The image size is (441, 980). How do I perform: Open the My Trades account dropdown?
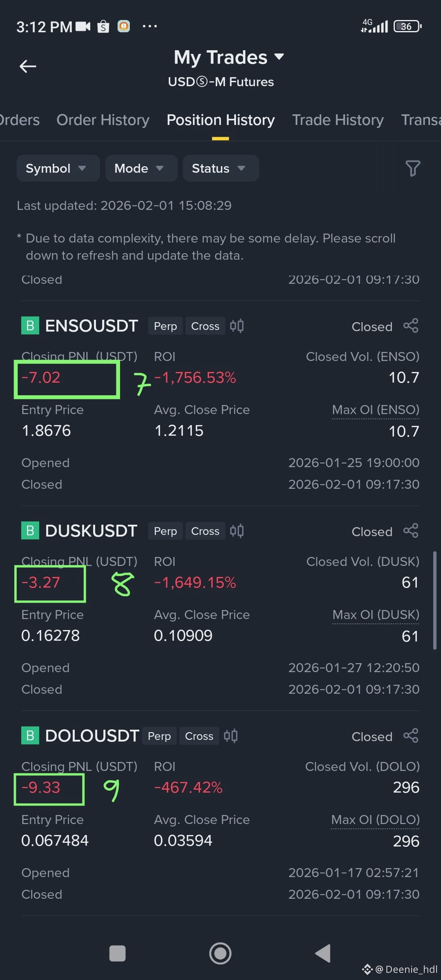(229, 57)
